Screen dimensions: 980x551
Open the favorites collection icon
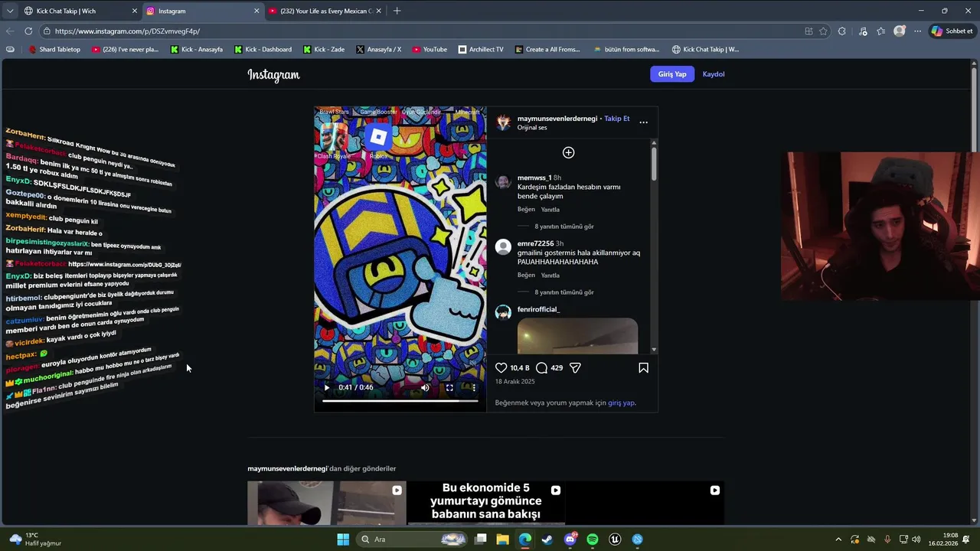(880, 31)
